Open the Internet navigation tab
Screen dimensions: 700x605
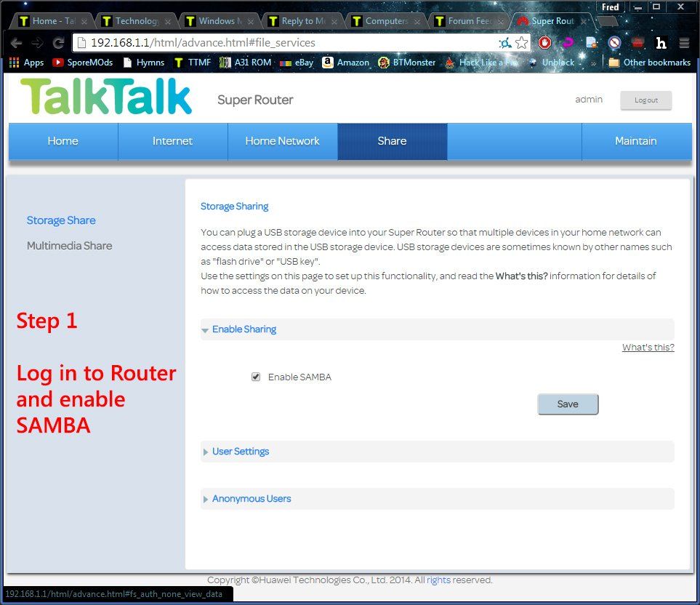173,141
